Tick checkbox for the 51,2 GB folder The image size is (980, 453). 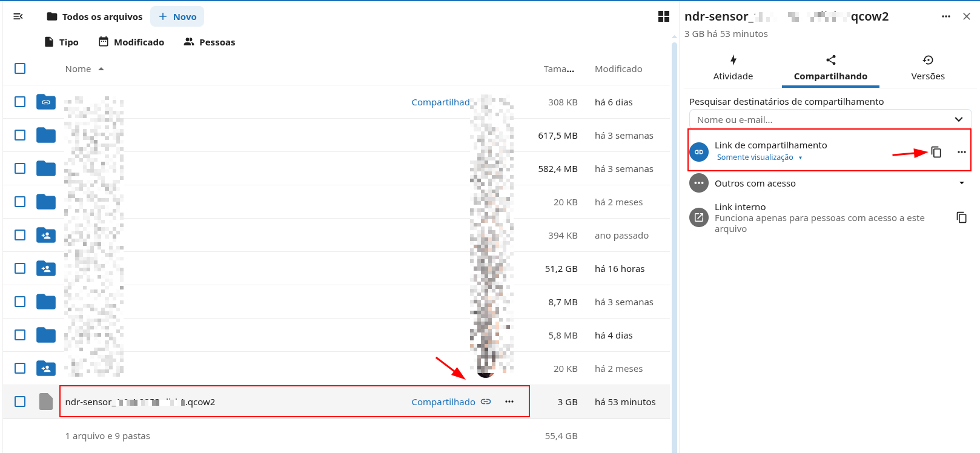[x=20, y=268]
